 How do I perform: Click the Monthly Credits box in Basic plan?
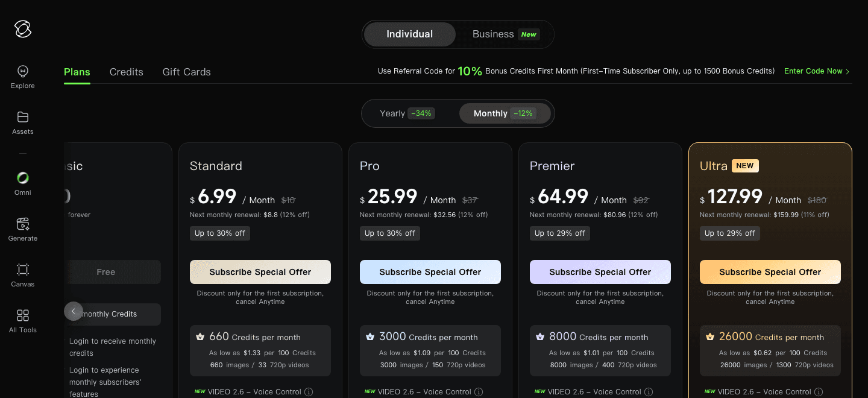[x=112, y=314]
